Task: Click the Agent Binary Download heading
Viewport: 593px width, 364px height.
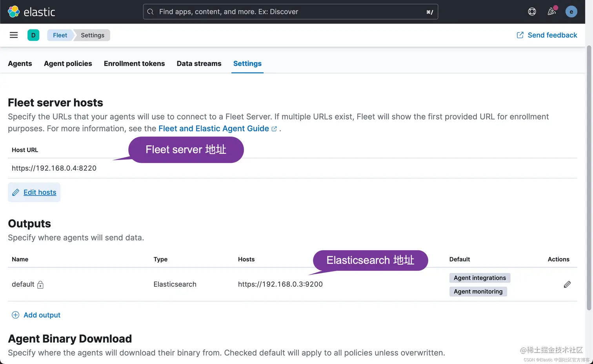Action: pos(70,339)
